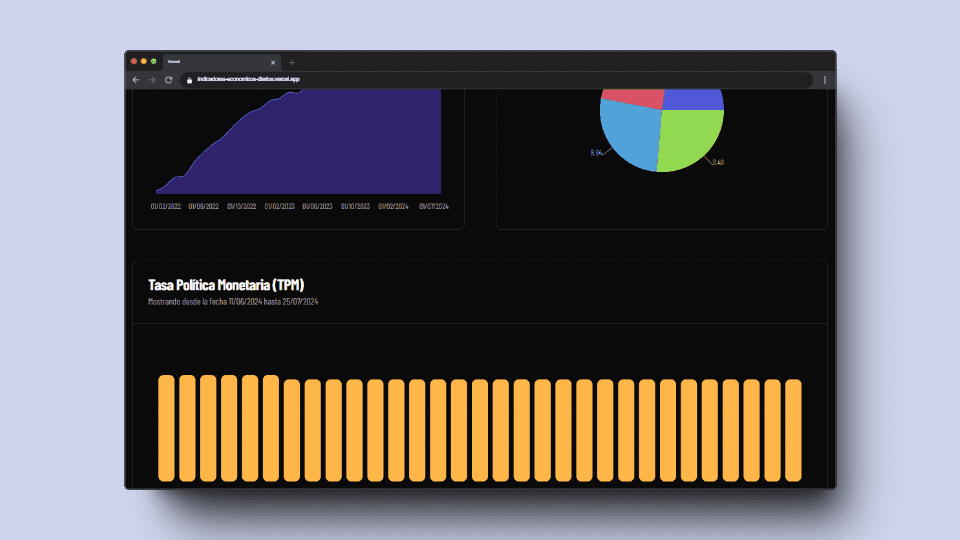Click the dark blue pie chart slice
This screenshot has height=540, width=960.
[x=694, y=98]
